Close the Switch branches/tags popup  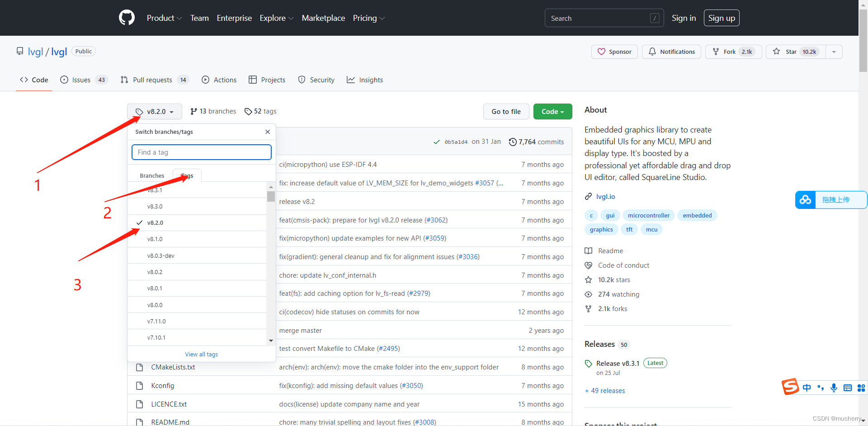[x=268, y=132]
